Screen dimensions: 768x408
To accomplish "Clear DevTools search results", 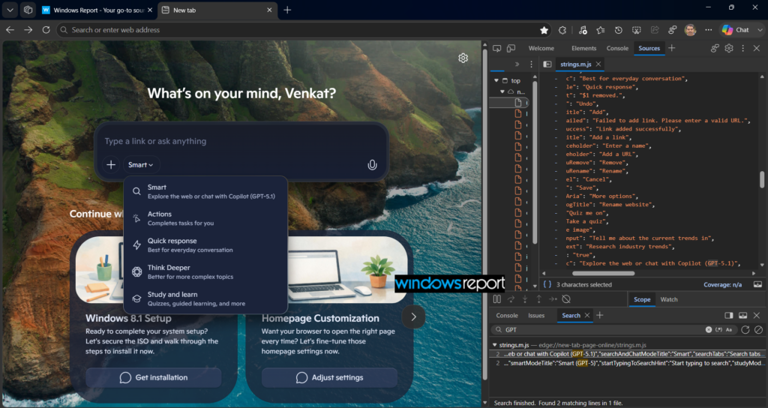I will [x=758, y=330].
